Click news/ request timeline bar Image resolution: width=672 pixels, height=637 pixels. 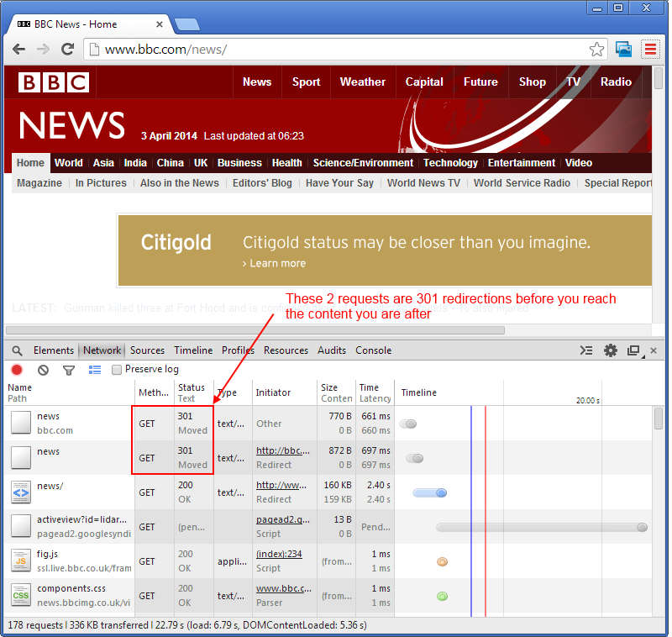(x=430, y=493)
